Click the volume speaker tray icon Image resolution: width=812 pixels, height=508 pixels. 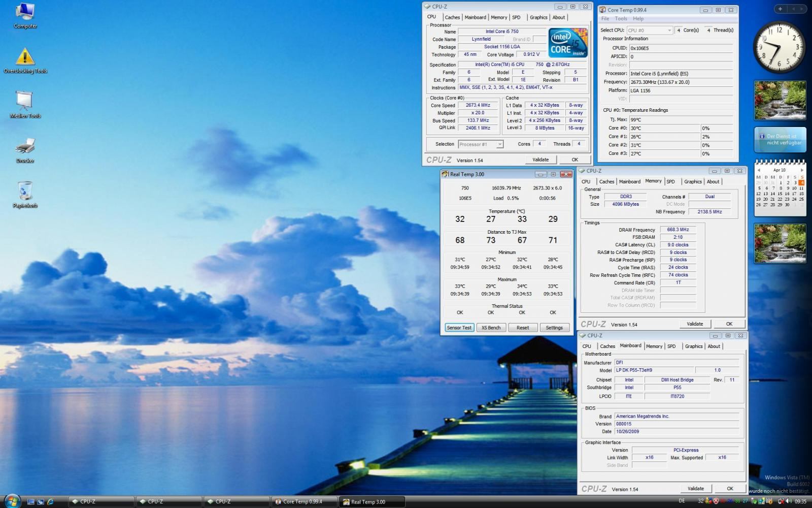(788, 501)
